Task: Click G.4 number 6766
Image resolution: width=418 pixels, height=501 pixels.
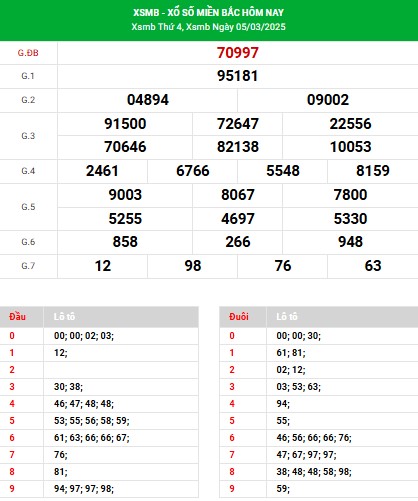Action: (x=193, y=171)
